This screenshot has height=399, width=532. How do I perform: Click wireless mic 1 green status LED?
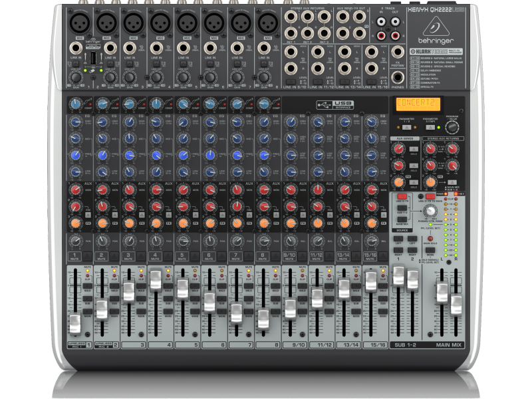click(x=85, y=70)
